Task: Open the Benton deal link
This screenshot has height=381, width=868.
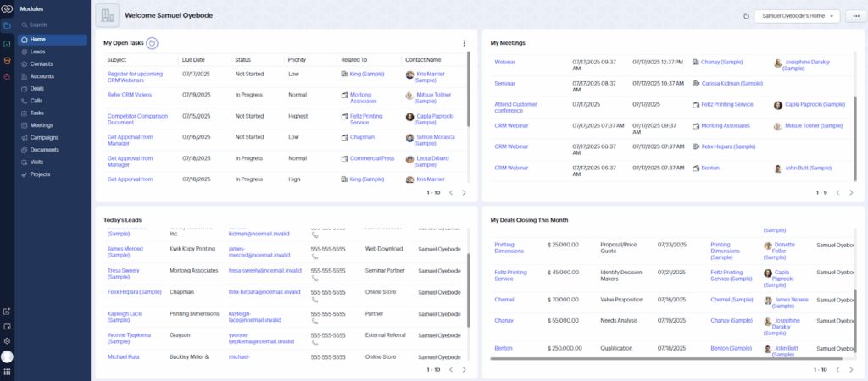Action: coord(504,348)
